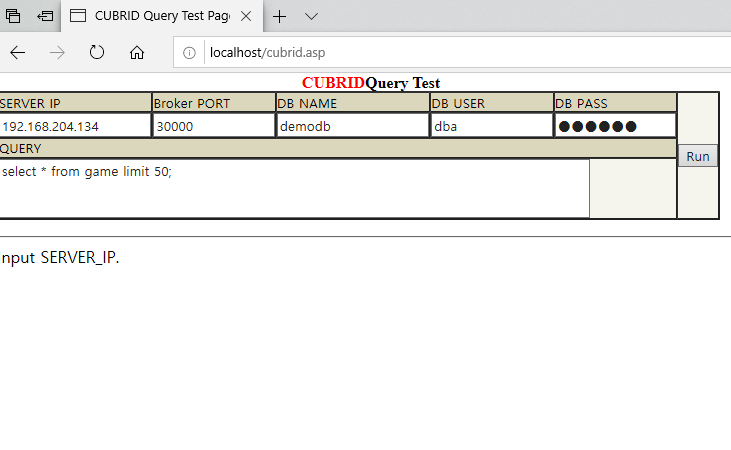Close the CUBRID Query Test Page tab
The width and height of the screenshot is (731, 450).
pyautogui.click(x=245, y=16)
